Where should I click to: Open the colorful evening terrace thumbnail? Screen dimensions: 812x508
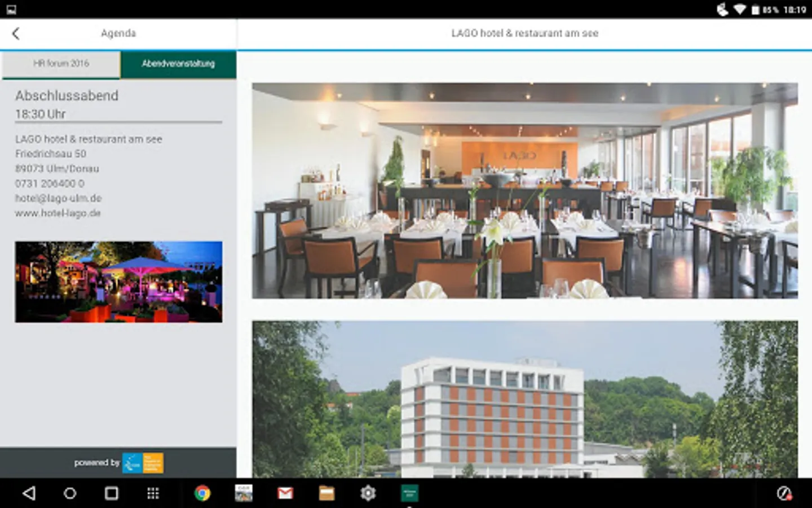pyautogui.click(x=118, y=282)
